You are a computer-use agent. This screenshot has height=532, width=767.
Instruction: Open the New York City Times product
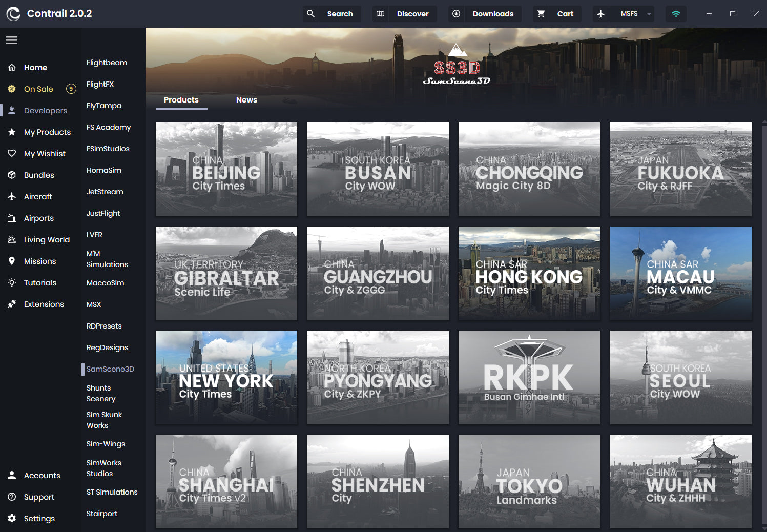pos(226,378)
